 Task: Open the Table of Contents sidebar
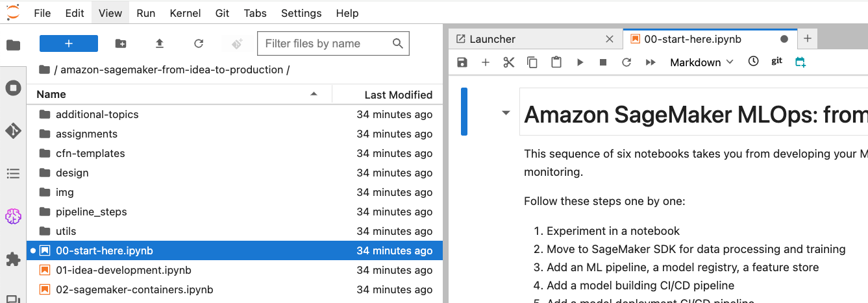13,173
